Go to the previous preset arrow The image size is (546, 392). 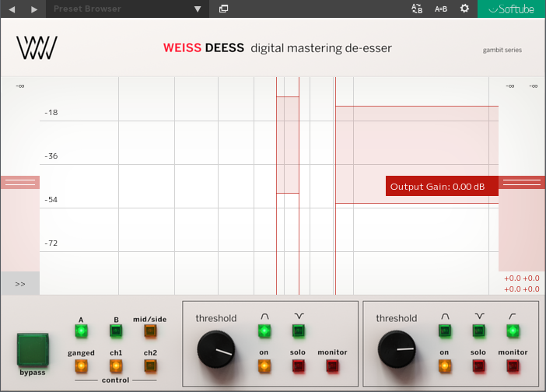[x=12, y=9]
